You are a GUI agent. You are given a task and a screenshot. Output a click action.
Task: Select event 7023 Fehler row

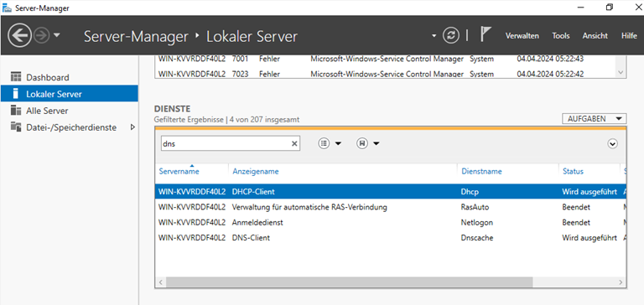pyautogui.click(x=385, y=74)
